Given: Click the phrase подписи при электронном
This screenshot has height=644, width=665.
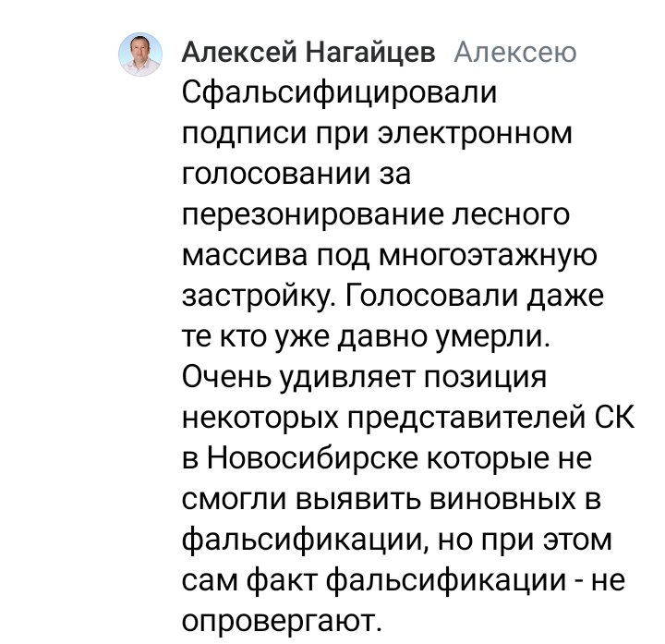Looking at the screenshot, I should pyautogui.click(x=378, y=134).
